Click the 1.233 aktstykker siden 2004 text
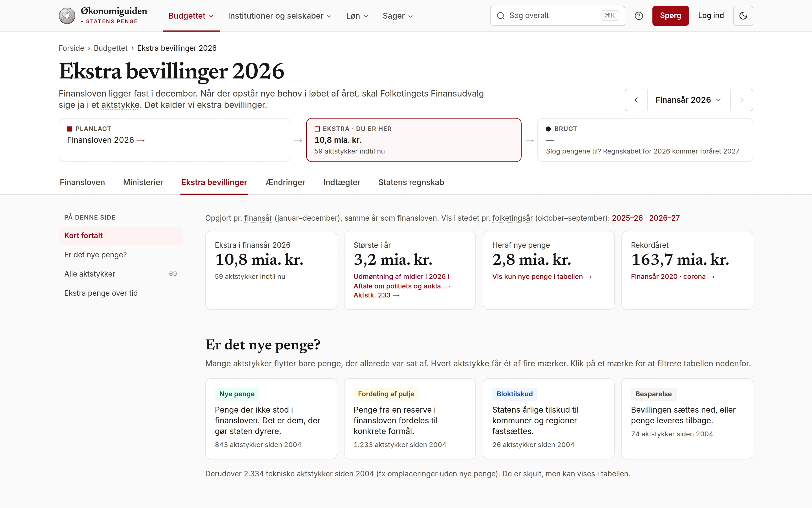812x508 pixels. pyautogui.click(x=400, y=444)
